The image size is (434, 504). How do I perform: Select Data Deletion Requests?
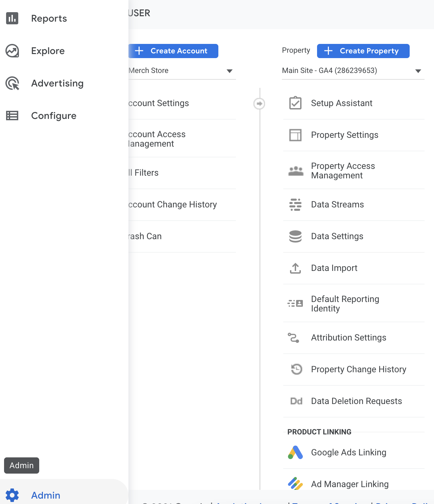click(356, 401)
